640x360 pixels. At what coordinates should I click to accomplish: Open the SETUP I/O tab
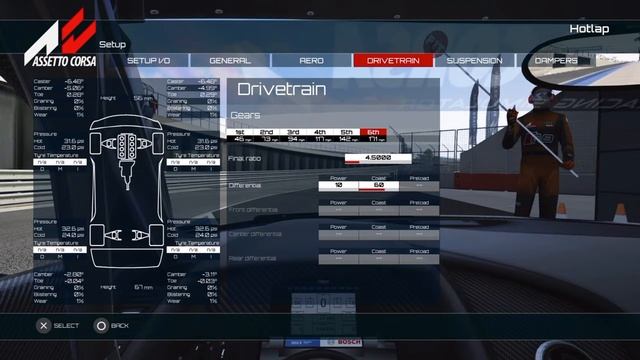tap(149, 60)
